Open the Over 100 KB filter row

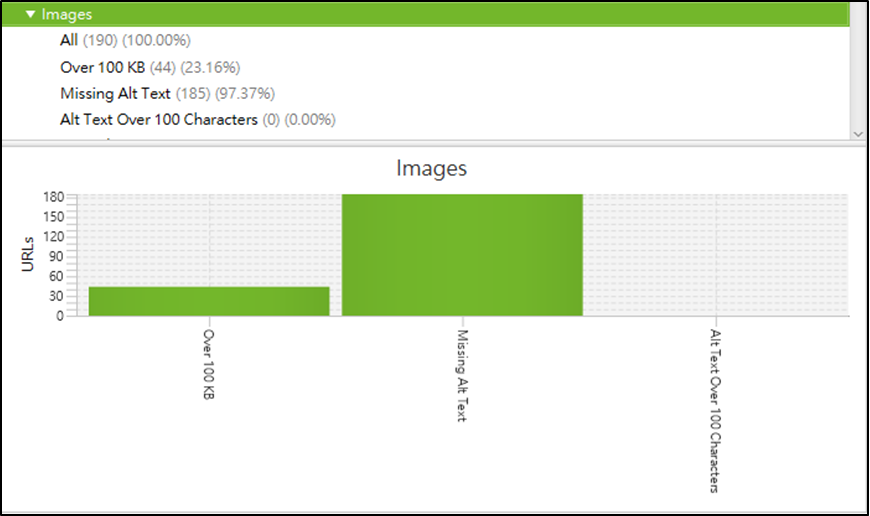pyautogui.click(x=150, y=67)
